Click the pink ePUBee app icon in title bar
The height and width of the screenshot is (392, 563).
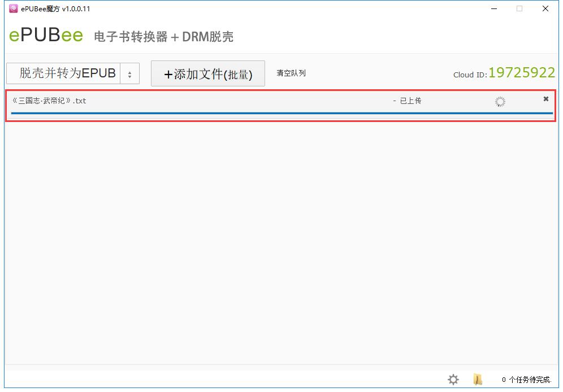pyautogui.click(x=14, y=8)
